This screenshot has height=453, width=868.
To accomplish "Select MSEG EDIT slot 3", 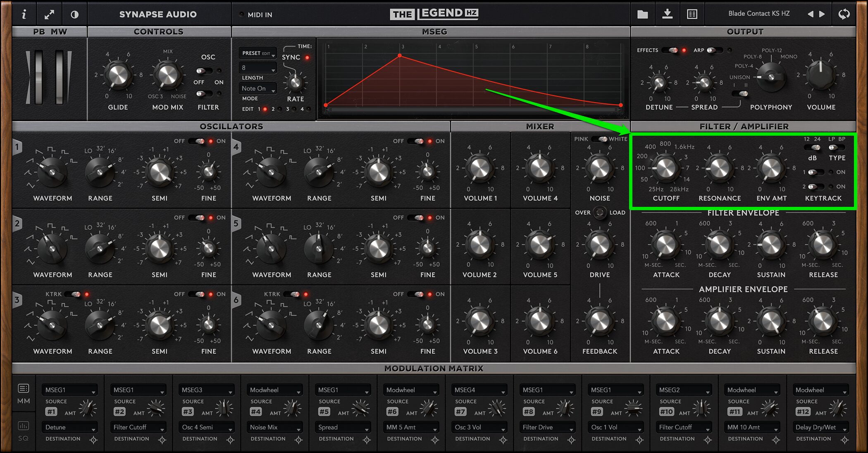I will (x=294, y=109).
